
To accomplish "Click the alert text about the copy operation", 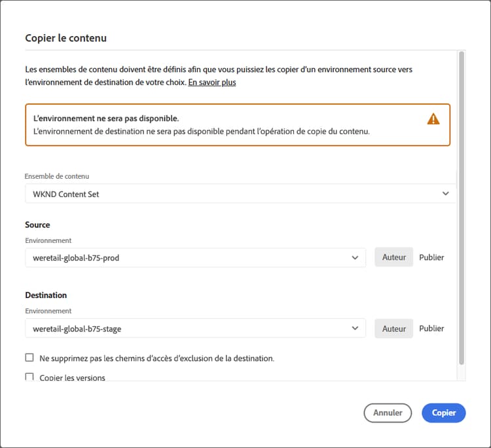I will click(x=202, y=131).
